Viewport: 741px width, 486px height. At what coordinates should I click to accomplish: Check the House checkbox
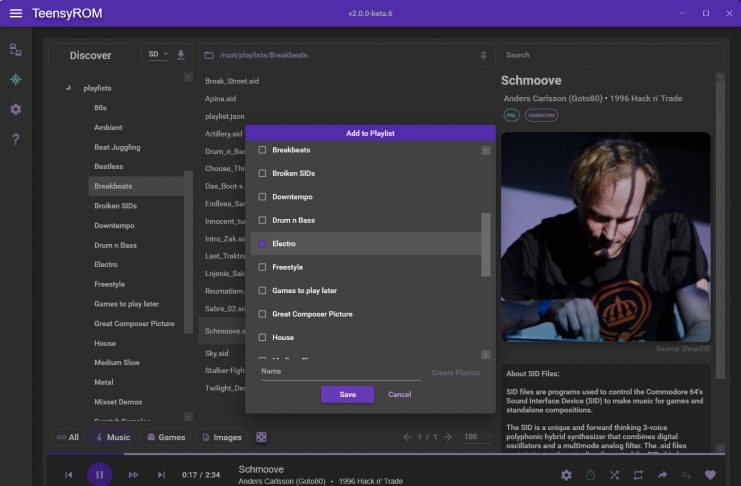[x=262, y=337]
